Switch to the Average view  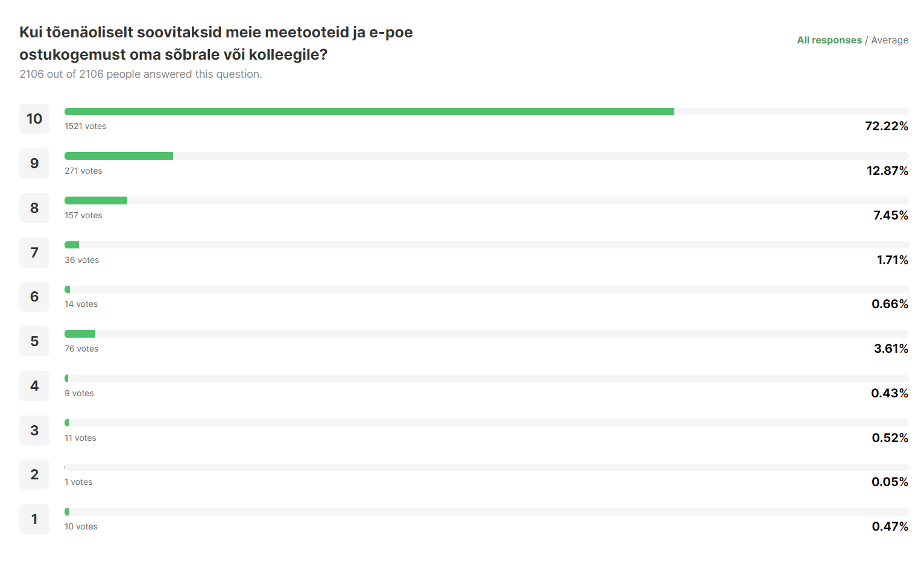click(890, 40)
